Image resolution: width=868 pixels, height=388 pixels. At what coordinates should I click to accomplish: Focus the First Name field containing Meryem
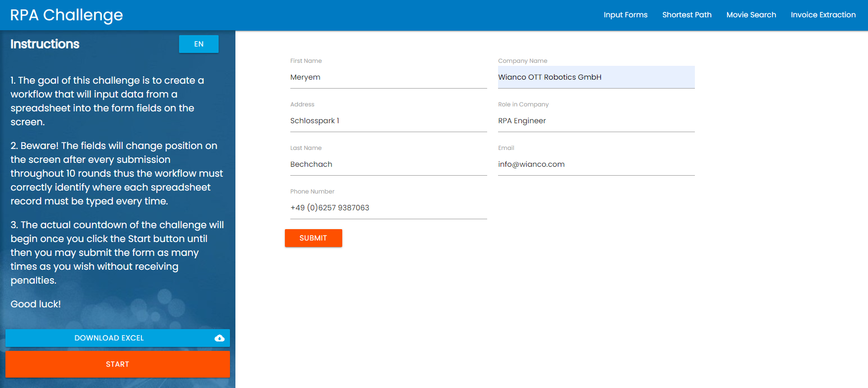coord(388,77)
